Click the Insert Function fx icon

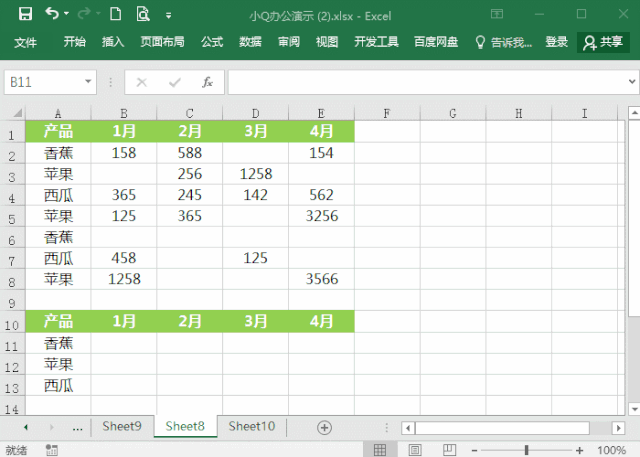207,82
